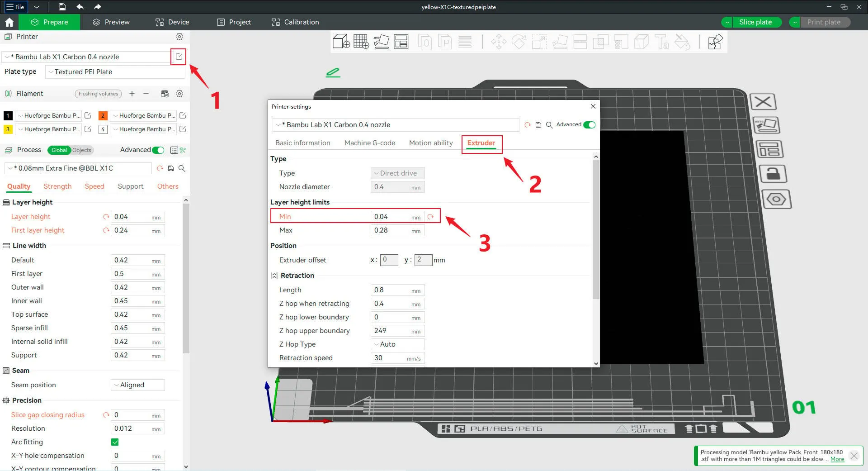Screen dimensions: 868x471
Task: Click the Retraction Length input field
Action: tap(398, 290)
